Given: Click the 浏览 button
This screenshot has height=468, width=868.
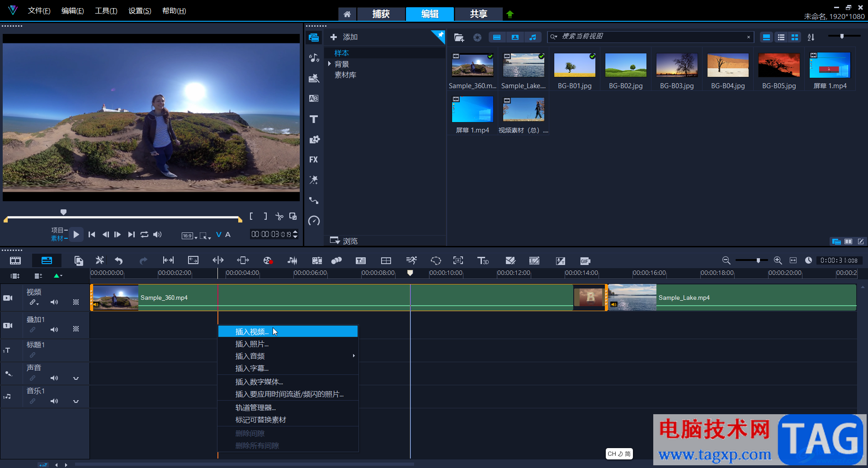Looking at the screenshot, I should point(344,241).
